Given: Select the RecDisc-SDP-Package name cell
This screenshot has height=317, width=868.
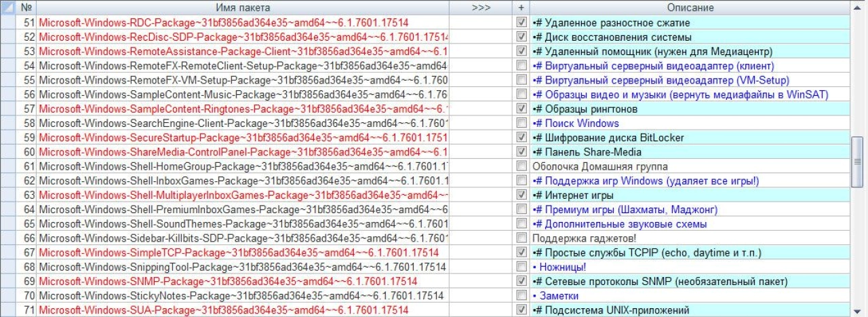Looking at the screenshot, I should pyautogui.click(x=243, y=37).
